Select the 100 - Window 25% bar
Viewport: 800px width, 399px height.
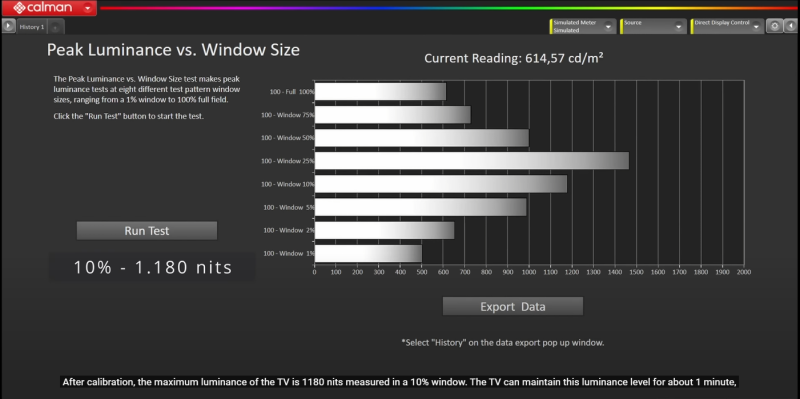coord(472,161)
